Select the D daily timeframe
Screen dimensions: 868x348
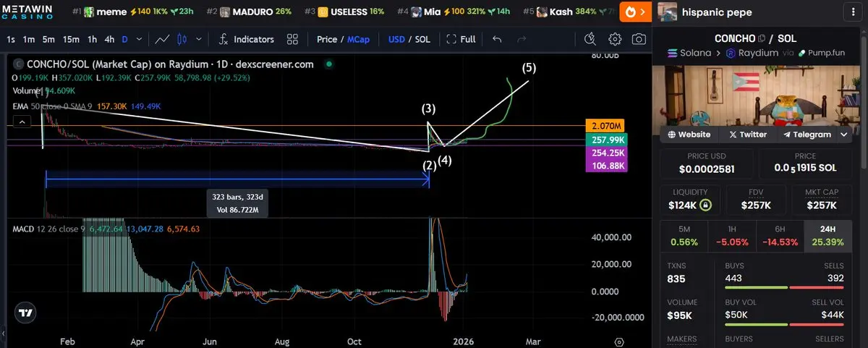(x=124, y=39)
